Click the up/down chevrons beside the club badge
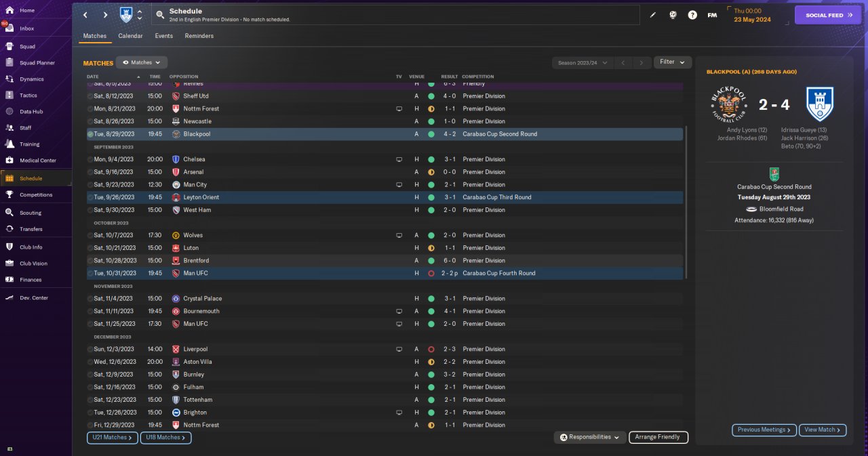This screenshot has width=868, height=456. pos(140,15)
